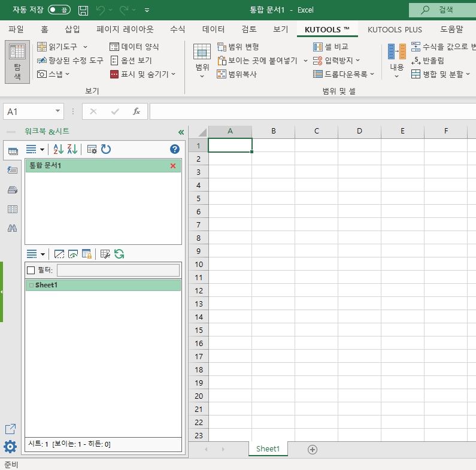The image size is (476, 470).
Task: Collapse the navigation pane double chevron
Action: pyautogui.click(x=181, y=132)
